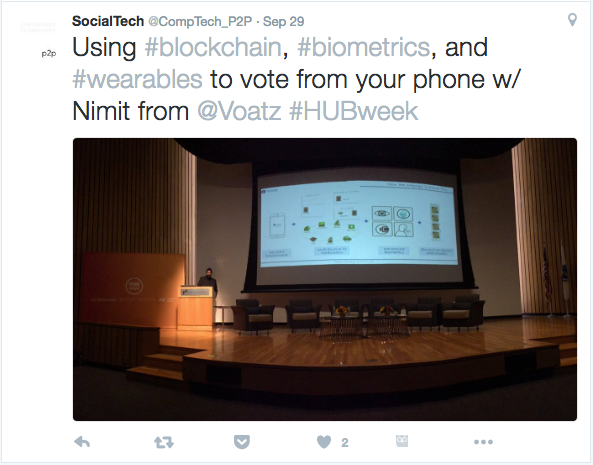593x465 pixels.
Task: Open the @Voatz mention
Action: tap(239, 111)
